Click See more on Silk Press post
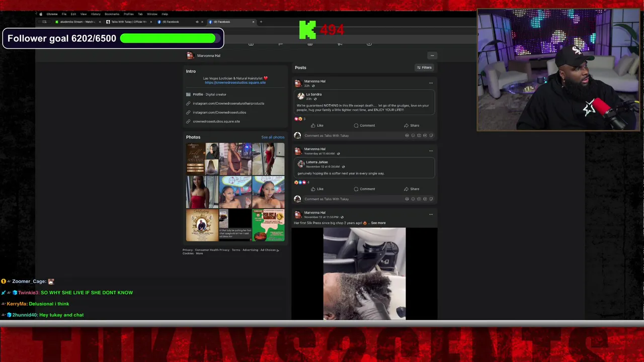Screen dimensions: 644x362 pyautogui.click(x=378, y=223)
